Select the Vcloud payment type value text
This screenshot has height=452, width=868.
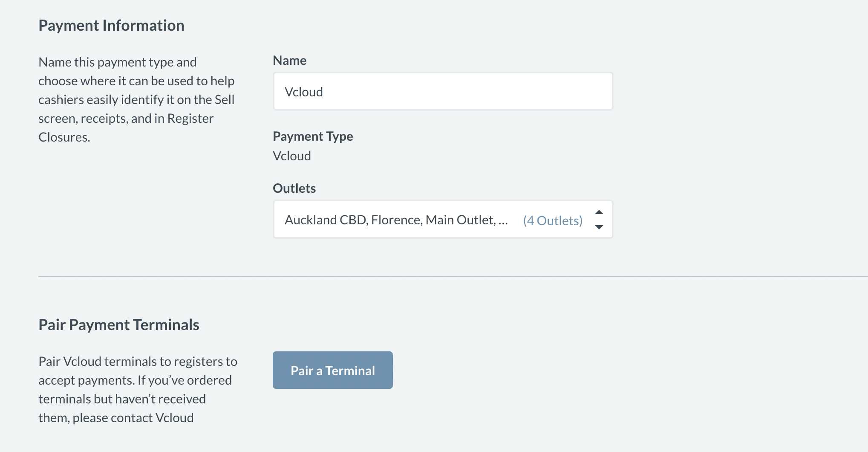click(292, 156)
